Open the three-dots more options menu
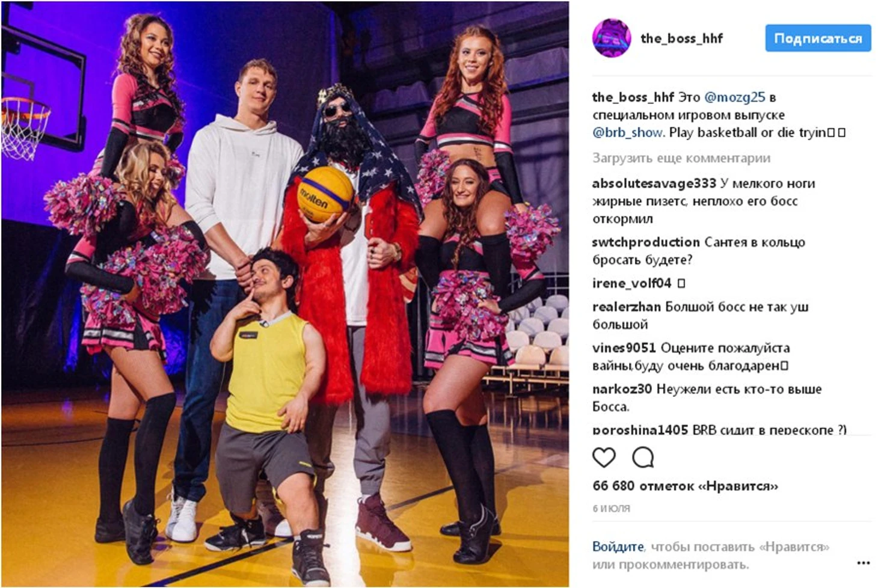The width and height of the screenshot is (878, 588). click(864, 563)
